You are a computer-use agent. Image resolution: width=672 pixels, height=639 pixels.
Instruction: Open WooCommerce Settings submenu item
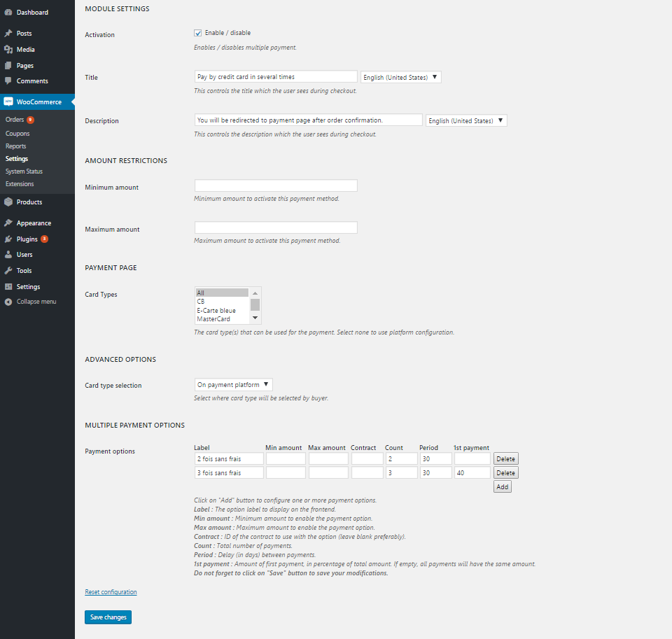[17, 159]
